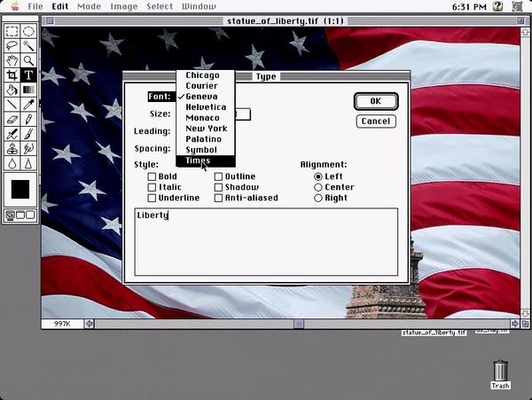
Task: Click the horizontal scrollbar thumb
Action: click(299, 324)
